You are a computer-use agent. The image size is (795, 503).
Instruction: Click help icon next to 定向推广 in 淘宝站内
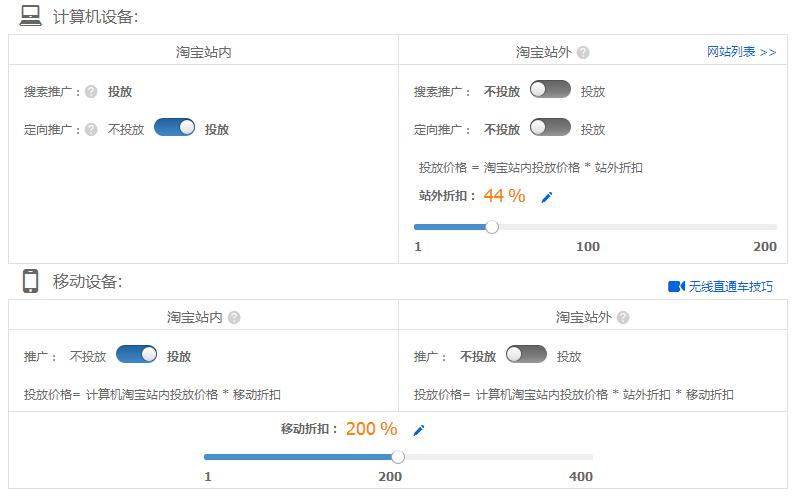pos(91,130)
